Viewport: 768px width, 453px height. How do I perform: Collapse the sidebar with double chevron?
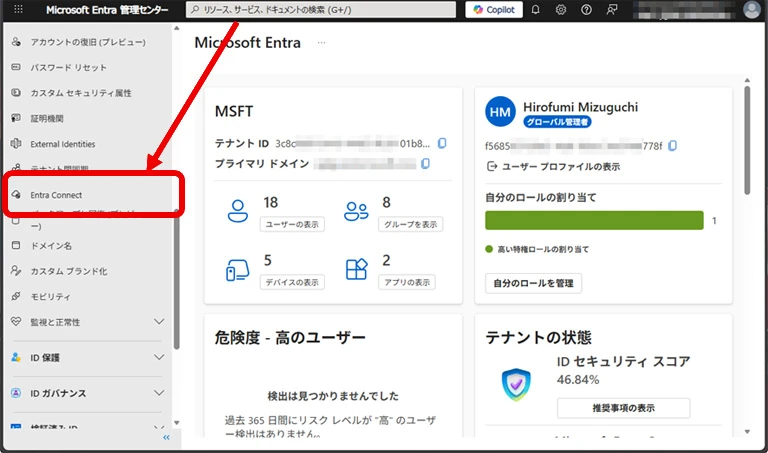pyautogui.click(x=166, y=437)
